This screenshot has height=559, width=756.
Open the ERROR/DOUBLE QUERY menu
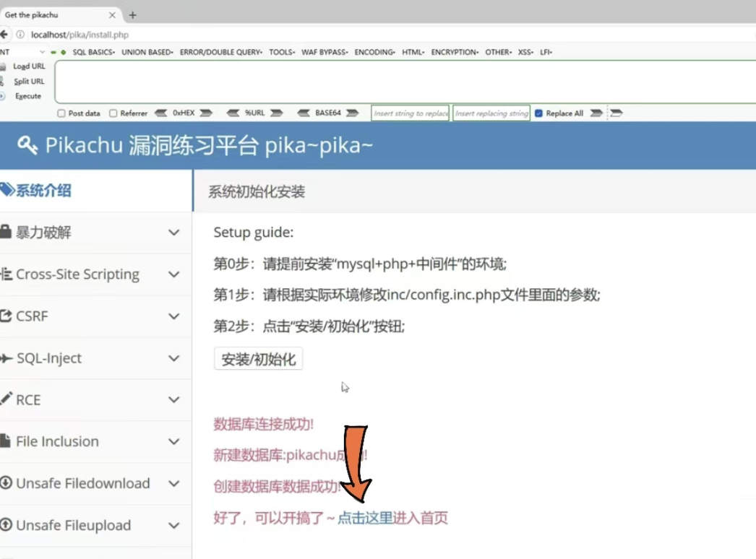tap(221, 52)
